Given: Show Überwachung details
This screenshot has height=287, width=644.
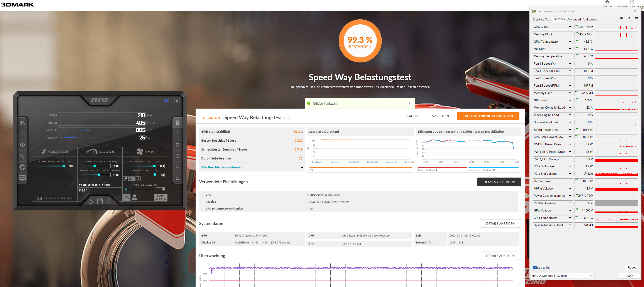Looking at the screenshot, I should [x=500, y=256].
